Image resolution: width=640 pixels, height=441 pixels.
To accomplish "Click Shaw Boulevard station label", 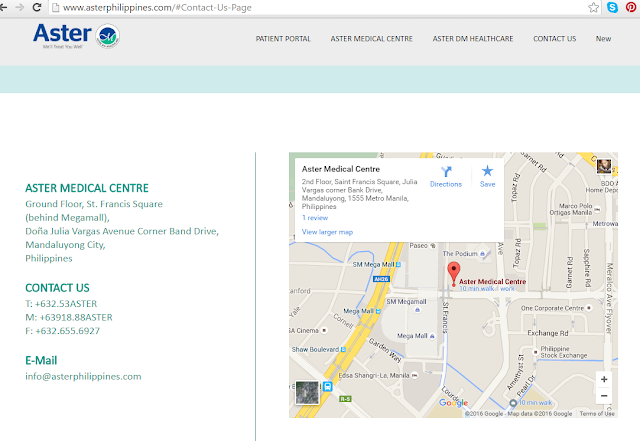I will 315,350.
